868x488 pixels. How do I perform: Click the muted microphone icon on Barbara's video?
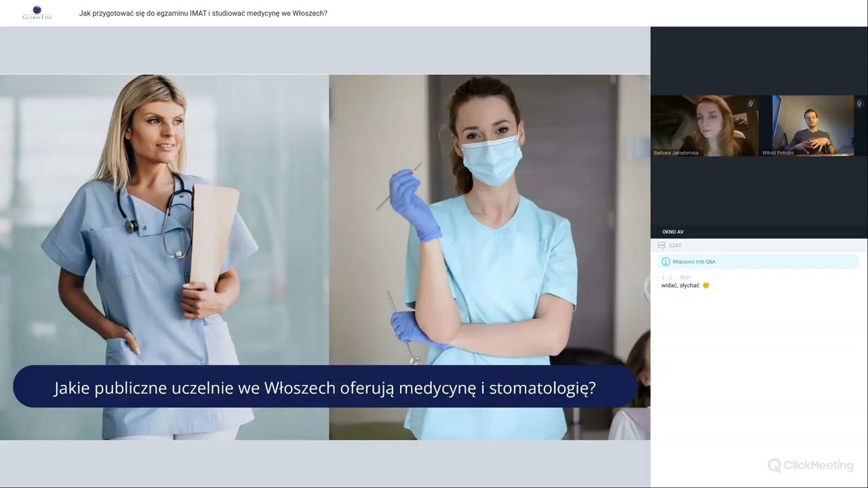point(751,103)
